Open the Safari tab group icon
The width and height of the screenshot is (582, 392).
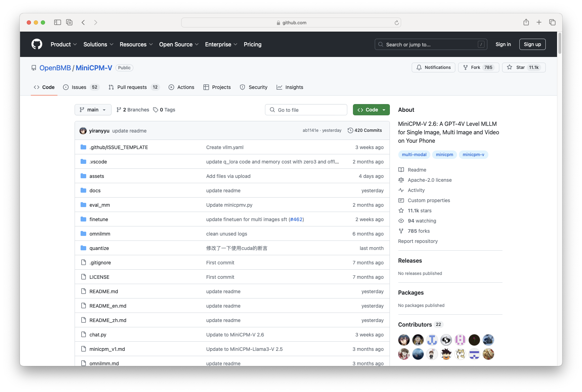click(x=69, y=23)
